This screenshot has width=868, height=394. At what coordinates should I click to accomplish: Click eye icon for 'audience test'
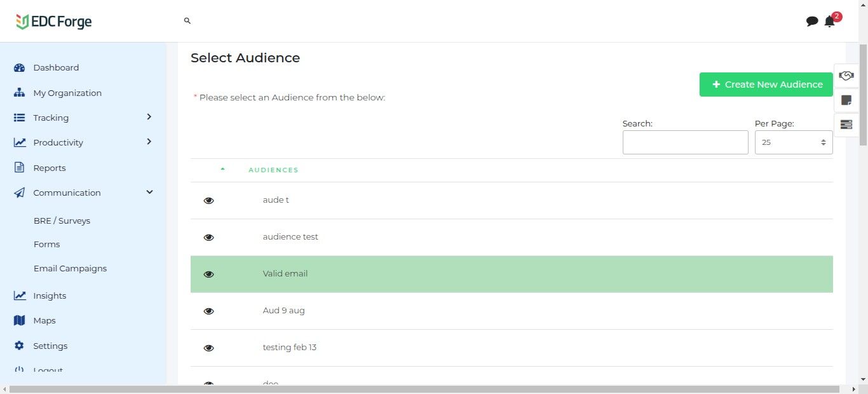click(208, 237)
